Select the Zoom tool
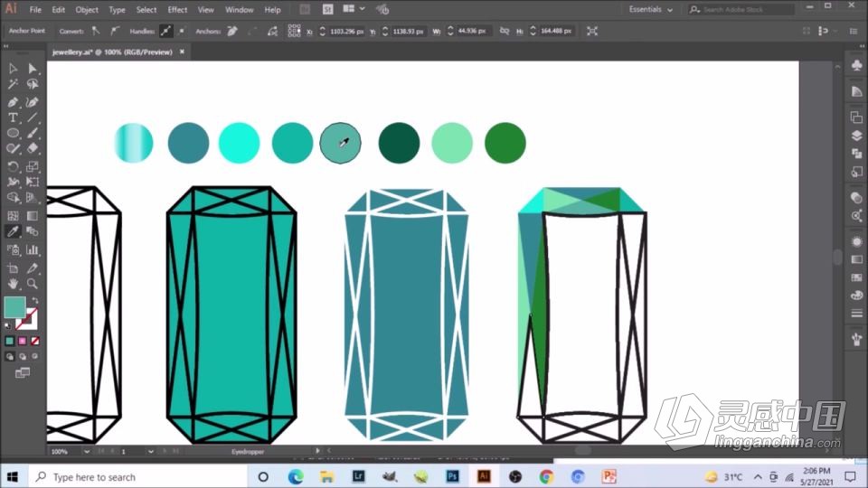 click(33, 284)
